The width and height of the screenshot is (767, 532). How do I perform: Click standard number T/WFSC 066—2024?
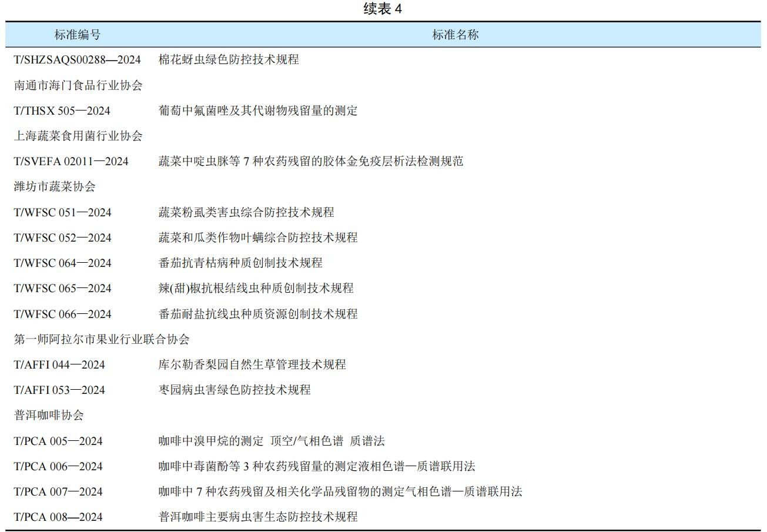point(63,314)
